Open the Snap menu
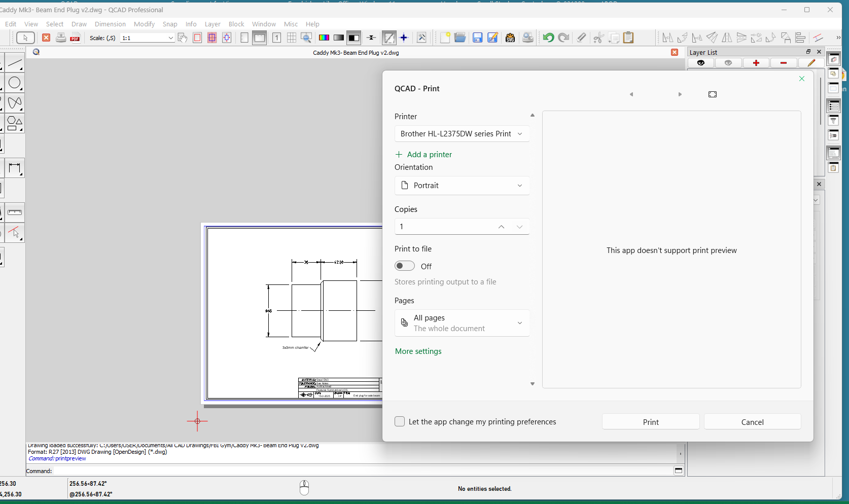The image size is (849, 504). [169, 24]
